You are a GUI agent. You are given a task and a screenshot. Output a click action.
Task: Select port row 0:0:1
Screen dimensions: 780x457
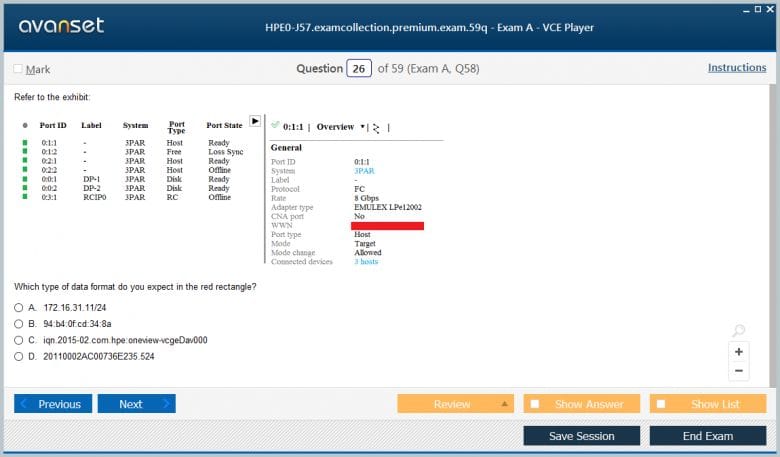[133, 179]
